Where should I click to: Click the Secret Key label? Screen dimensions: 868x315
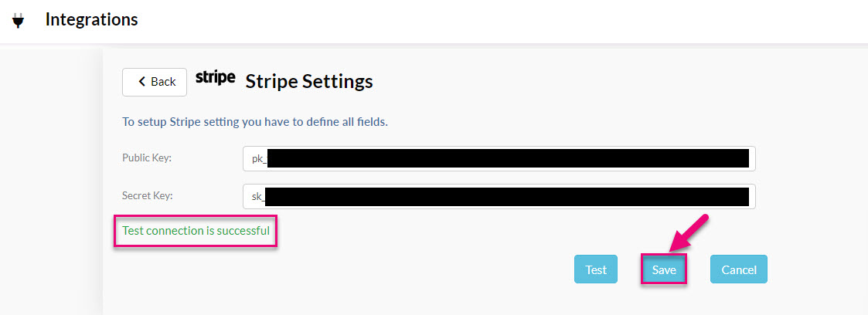(148, 195)
